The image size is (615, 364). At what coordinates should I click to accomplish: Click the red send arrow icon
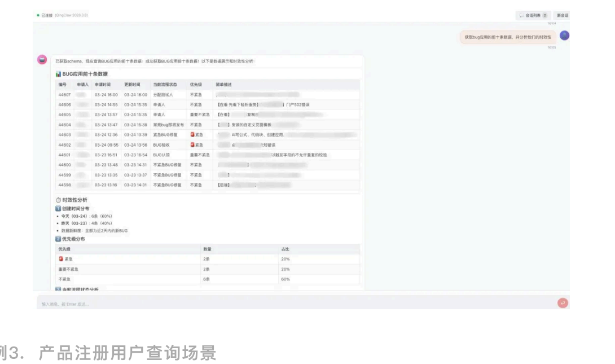563,304
